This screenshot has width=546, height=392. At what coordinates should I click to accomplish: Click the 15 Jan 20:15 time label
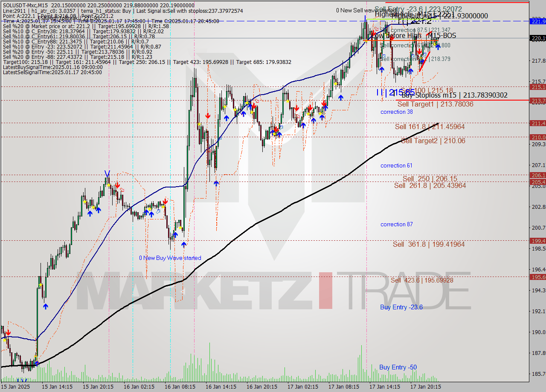click(x=98, y=387)
